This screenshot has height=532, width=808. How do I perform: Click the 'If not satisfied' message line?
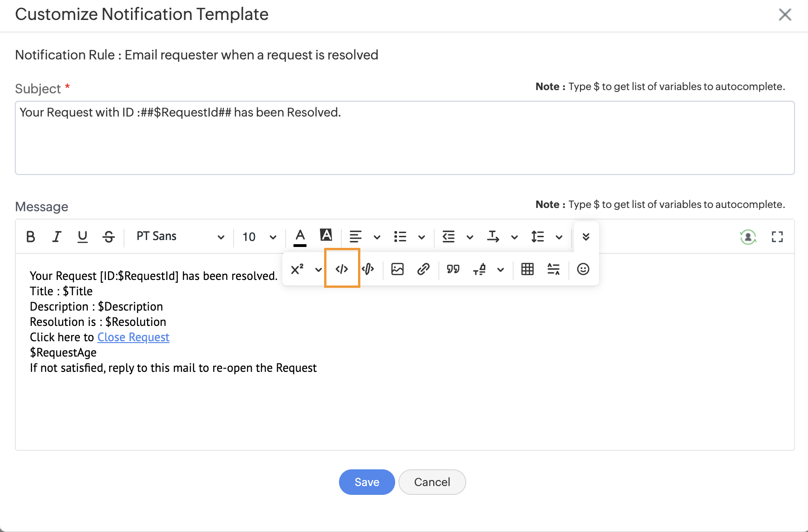pyautogui.click(x=173, y=368)
